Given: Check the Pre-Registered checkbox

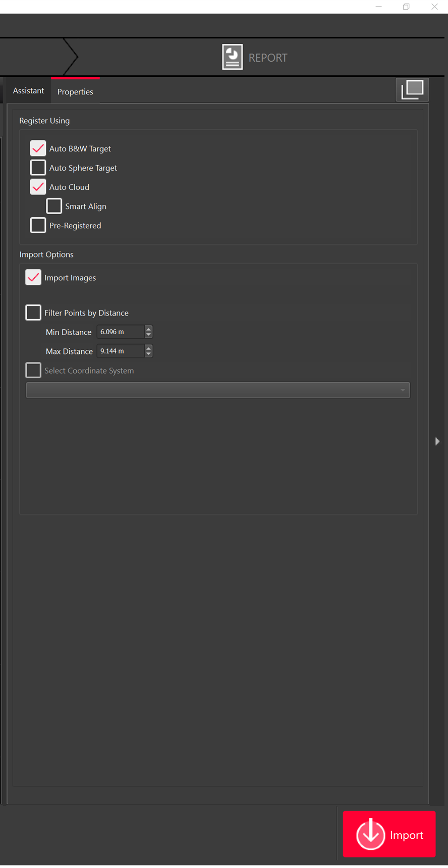Looking at the screenshot, I should 38,225.
